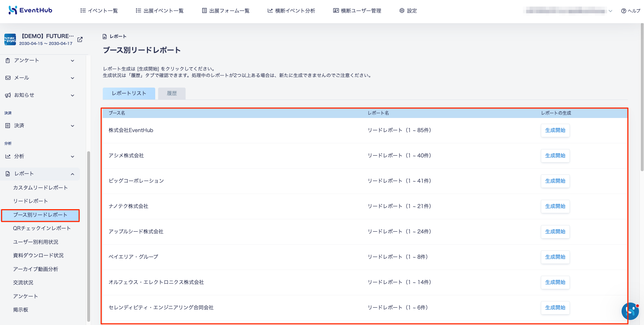
Task: Click the 株式会社EventHub booth name
Action: [131, 130]
